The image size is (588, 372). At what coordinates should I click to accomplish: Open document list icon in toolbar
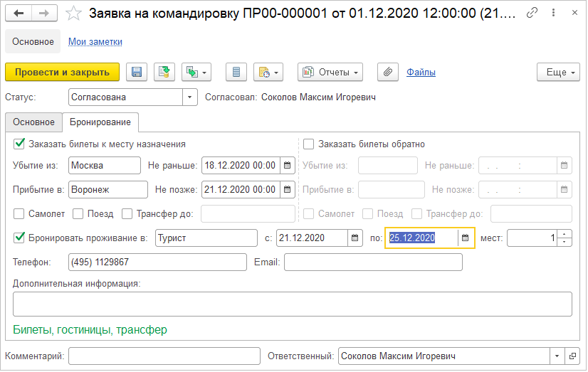236,72
